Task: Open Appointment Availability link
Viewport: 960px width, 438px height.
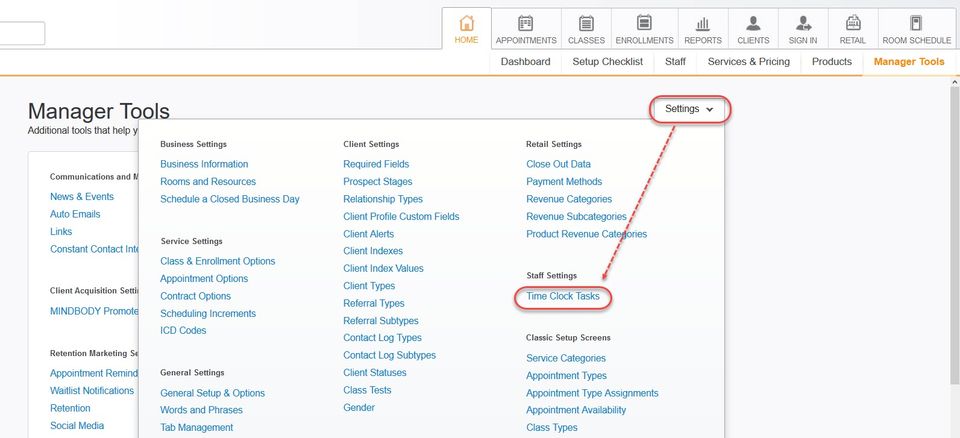Action: (576, 410)
